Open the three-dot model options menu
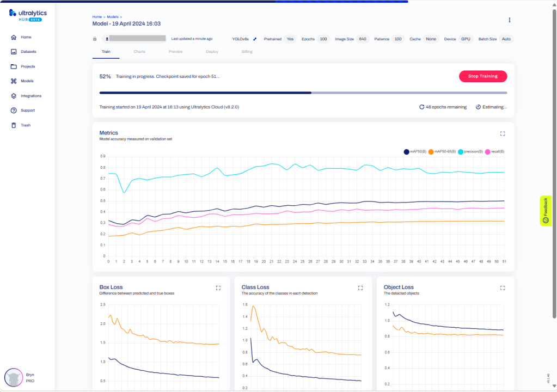 point(509,20)
